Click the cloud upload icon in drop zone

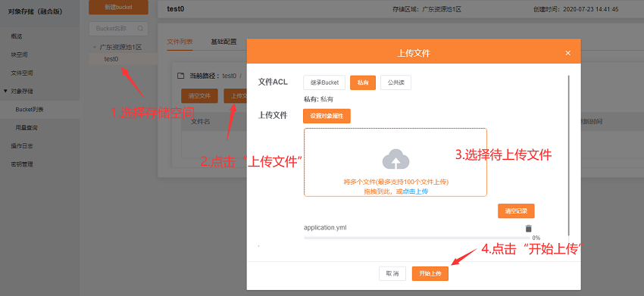[x=396, y=160]
